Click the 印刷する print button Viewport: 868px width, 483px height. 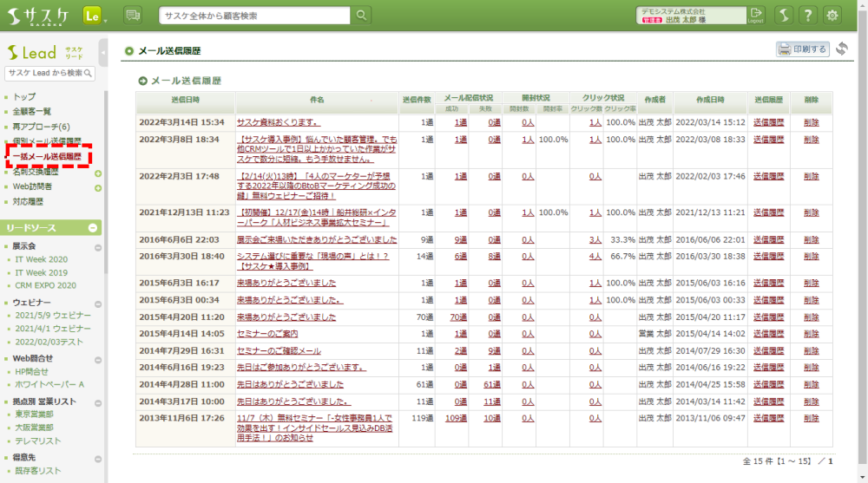tap(802, 49)
